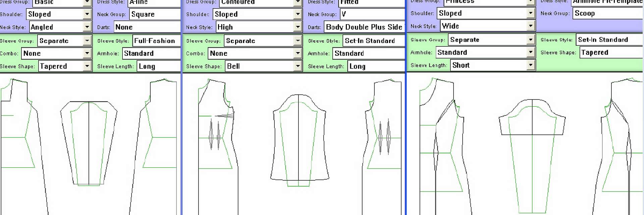Expand the Sleeve Shape dropdown set to Bell
This screenshot has width=644, height=215.
pyautogui.click(x=298, y=66)
